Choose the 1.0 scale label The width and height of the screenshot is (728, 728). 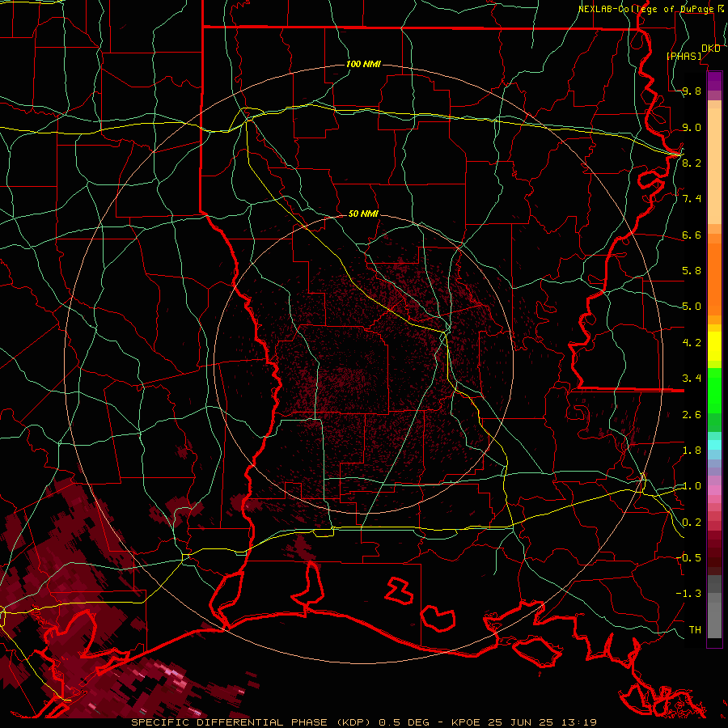[692, 486]
